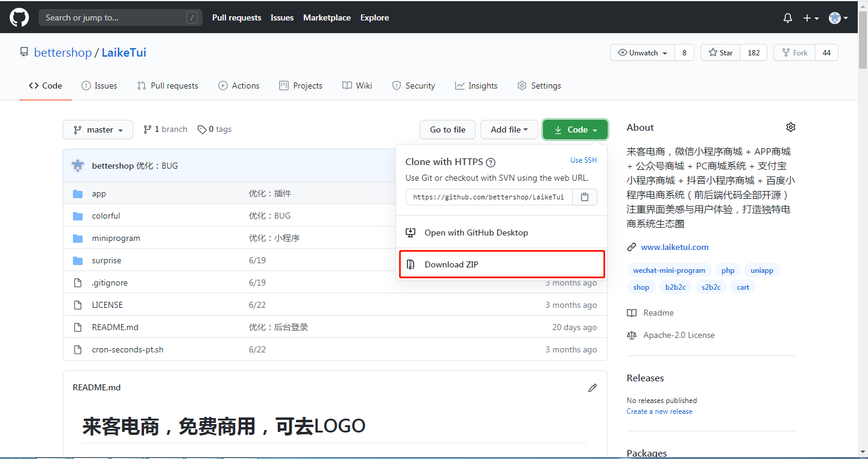
Task: Open the cron-seconds-pt.sh file
Action: [128, 349]
